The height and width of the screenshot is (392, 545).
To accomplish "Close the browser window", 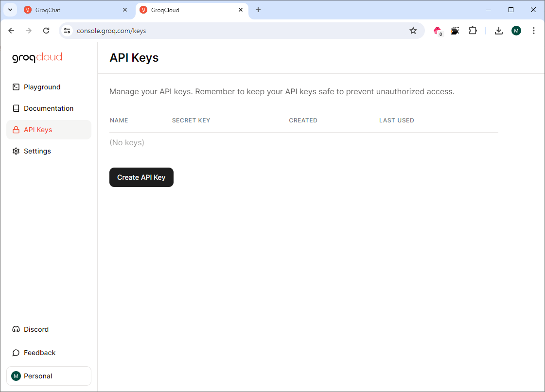I will [x=533, y=10].
